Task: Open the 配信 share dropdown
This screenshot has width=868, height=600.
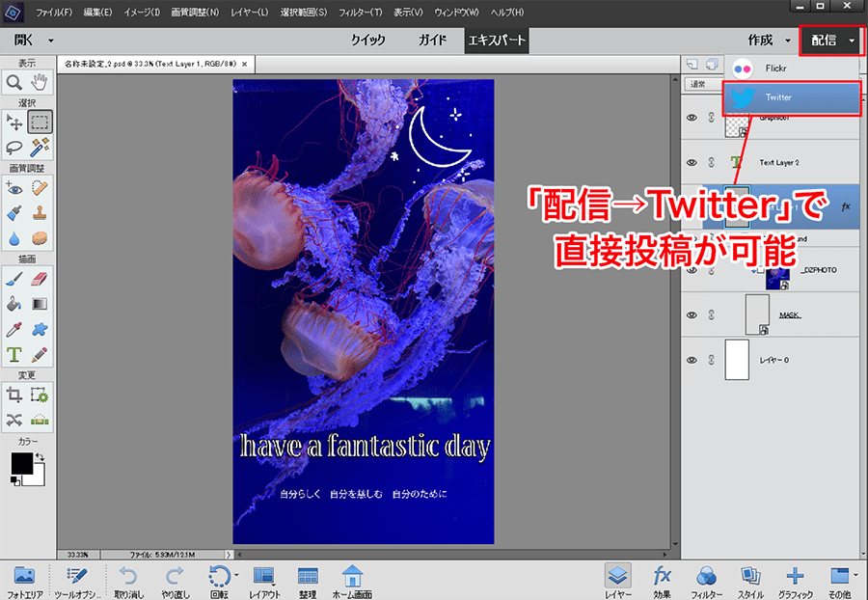Action: click(830, 41)
